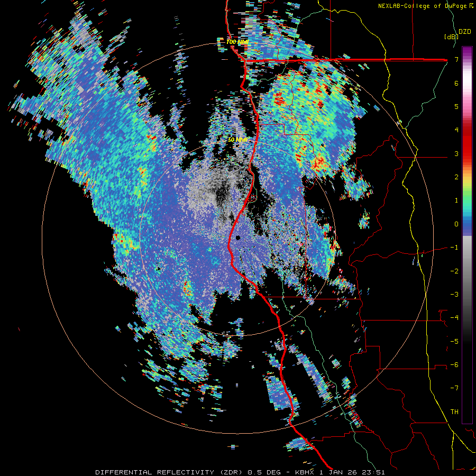This screenshot has width=476, height=476.
Task: Click the 50 NMI range ring label
Action: tap(237, 140)
